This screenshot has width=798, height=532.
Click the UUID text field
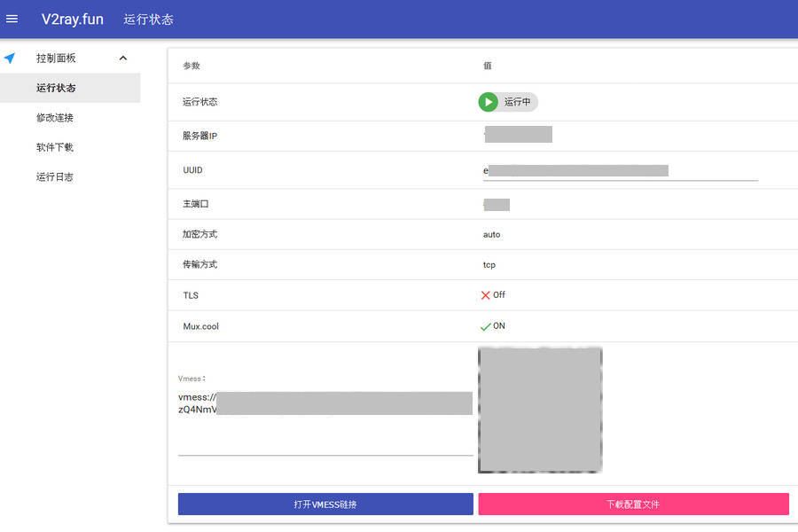pos(620,170)
